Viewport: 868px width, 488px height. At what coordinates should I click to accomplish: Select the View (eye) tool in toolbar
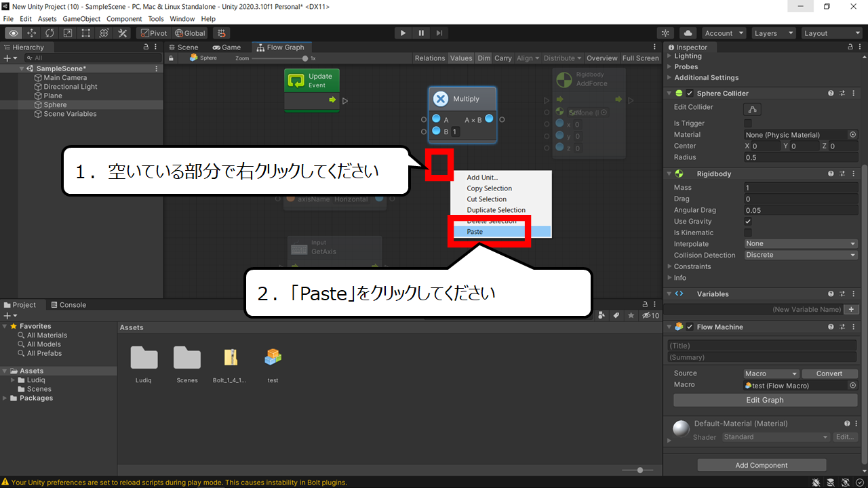tap(13, 33)
